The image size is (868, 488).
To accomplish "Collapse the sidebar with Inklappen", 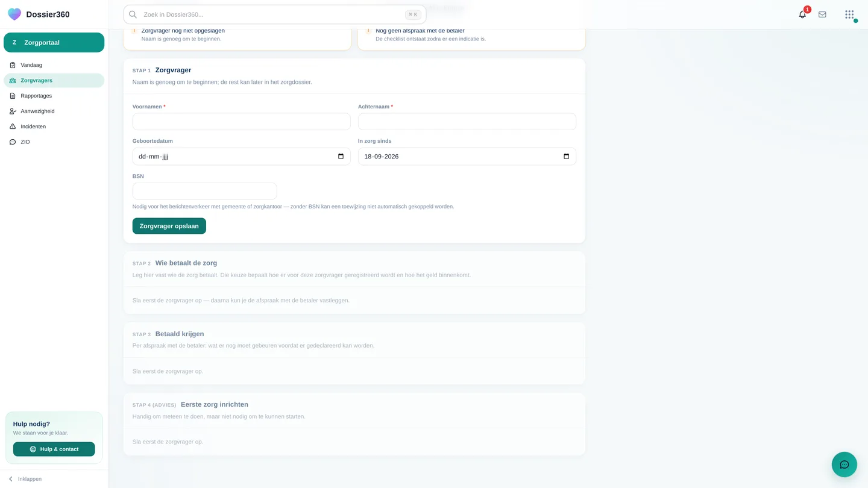I will [25, 479].
